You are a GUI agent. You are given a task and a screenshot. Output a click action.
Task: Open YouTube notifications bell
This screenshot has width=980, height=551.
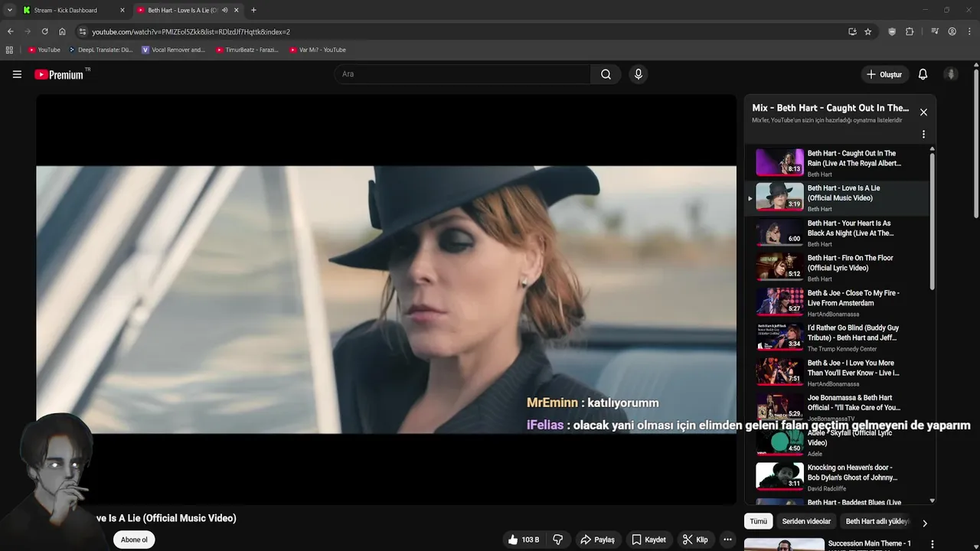[923, 74]
